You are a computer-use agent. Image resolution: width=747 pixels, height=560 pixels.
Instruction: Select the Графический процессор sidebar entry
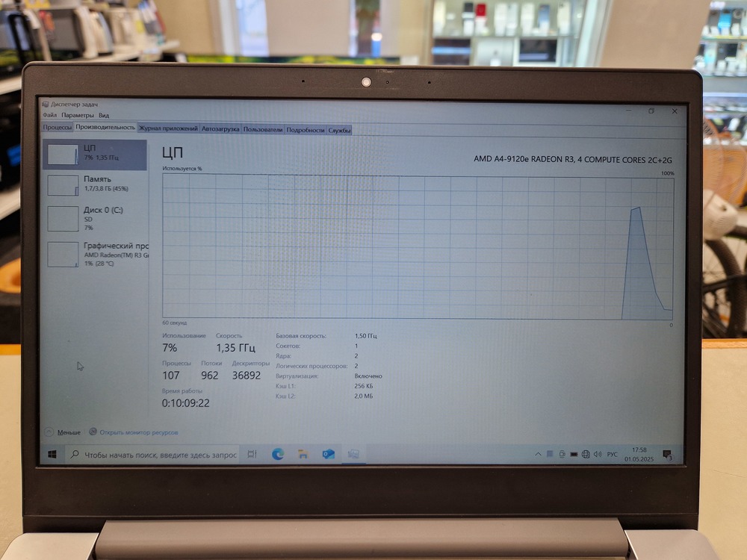coord(96,255)
